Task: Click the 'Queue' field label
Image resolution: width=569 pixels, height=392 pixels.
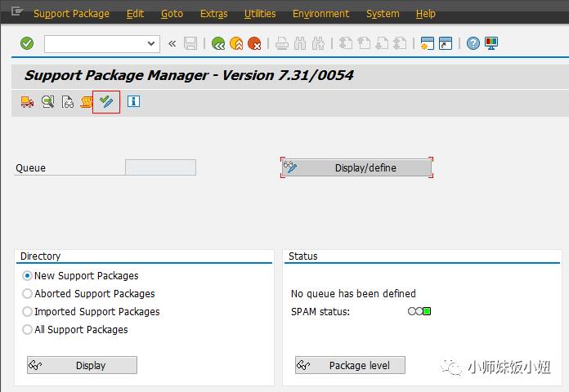Action: pos(30,168)
